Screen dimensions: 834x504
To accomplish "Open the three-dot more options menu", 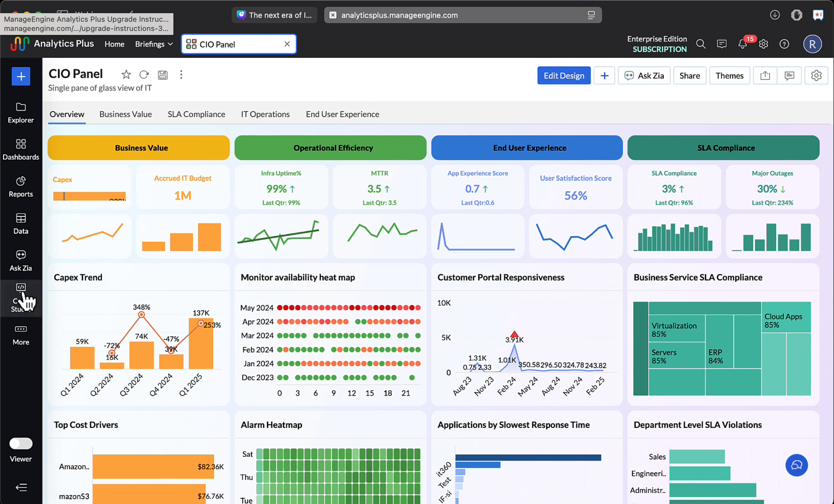I will click(181, 74).
